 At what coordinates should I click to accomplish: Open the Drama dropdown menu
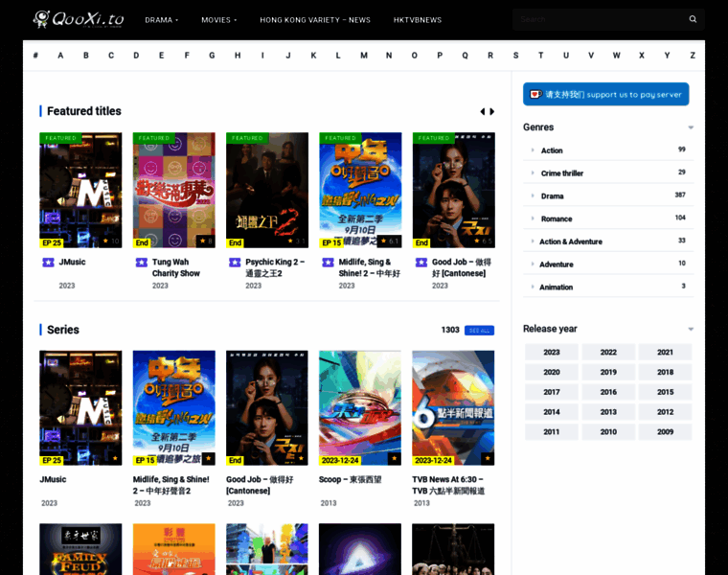click(x=162, y=20)
